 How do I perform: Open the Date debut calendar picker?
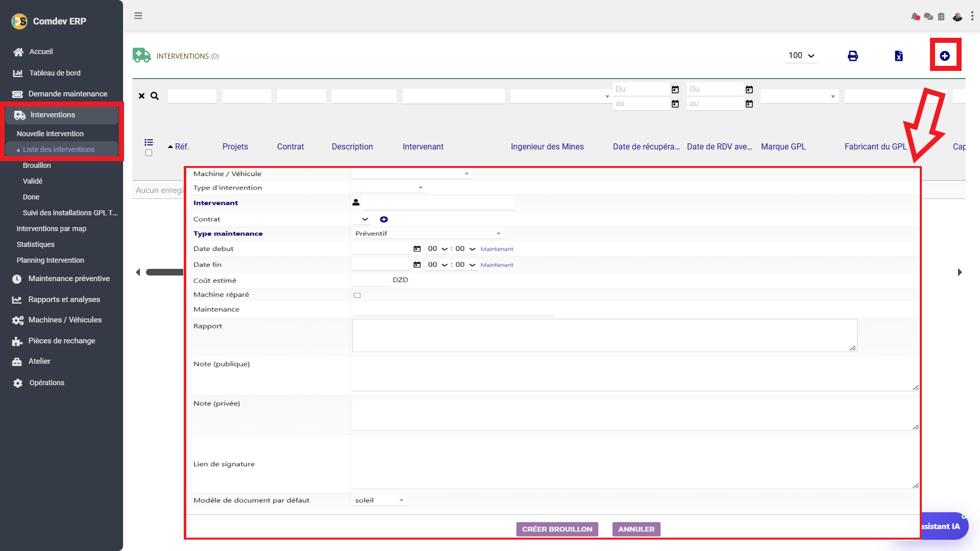point(417,249)
